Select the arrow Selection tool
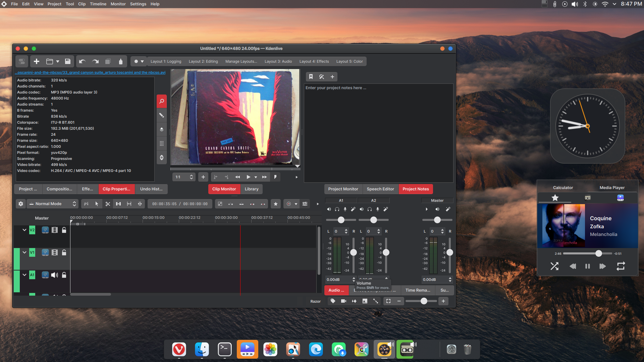644x362 pixels. (97, 204)
